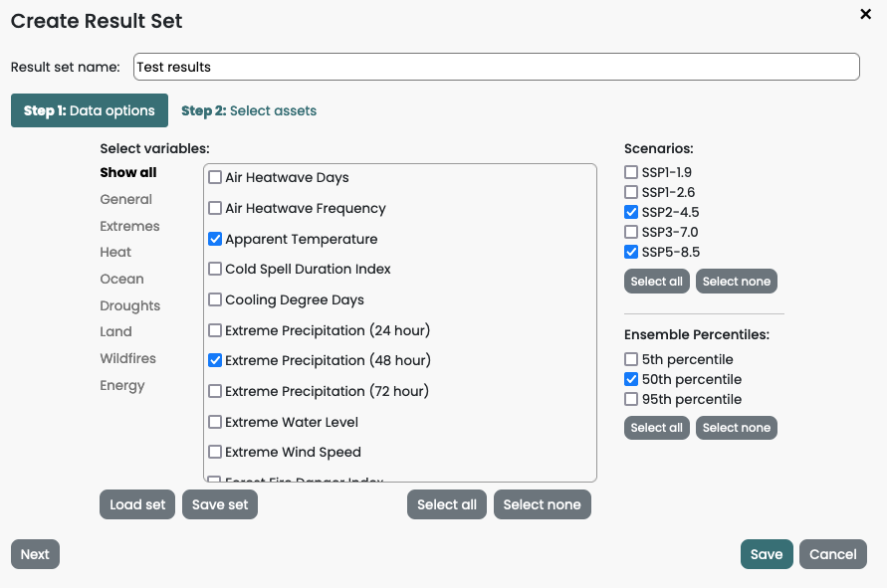Filter variables by Extremes category

pyautogui.click(x=129, y=226)
